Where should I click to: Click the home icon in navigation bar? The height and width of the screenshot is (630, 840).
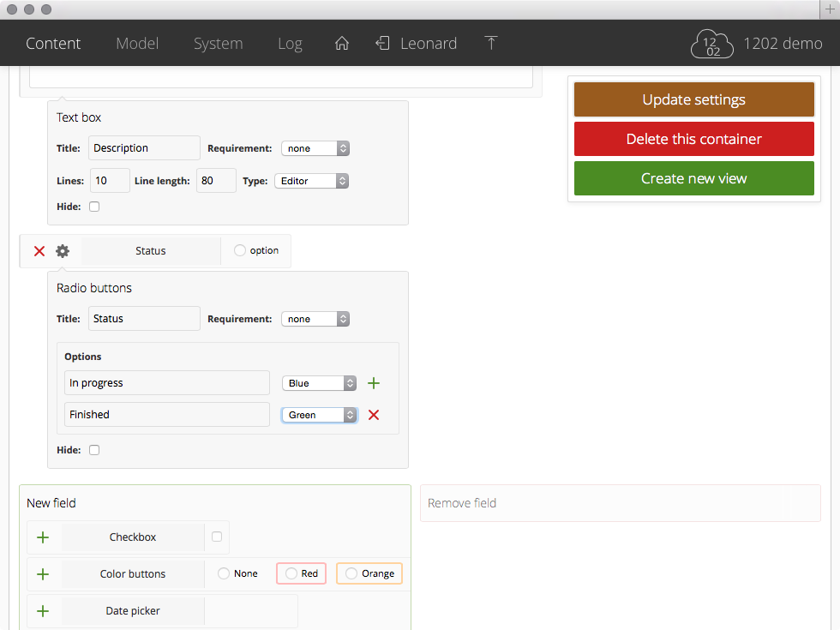click(x=342, y=44)
